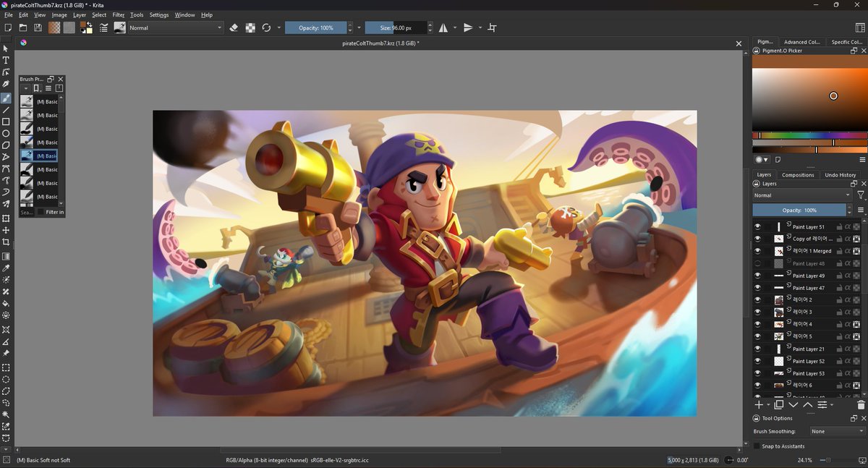
Task: Expand the horizontal mirror options arrow
Action: [455, 27]
